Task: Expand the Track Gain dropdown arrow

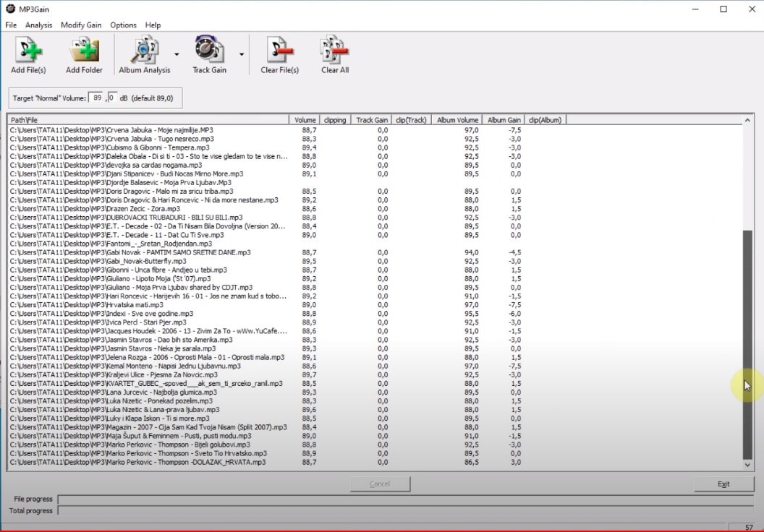Action: pos(242,54)
